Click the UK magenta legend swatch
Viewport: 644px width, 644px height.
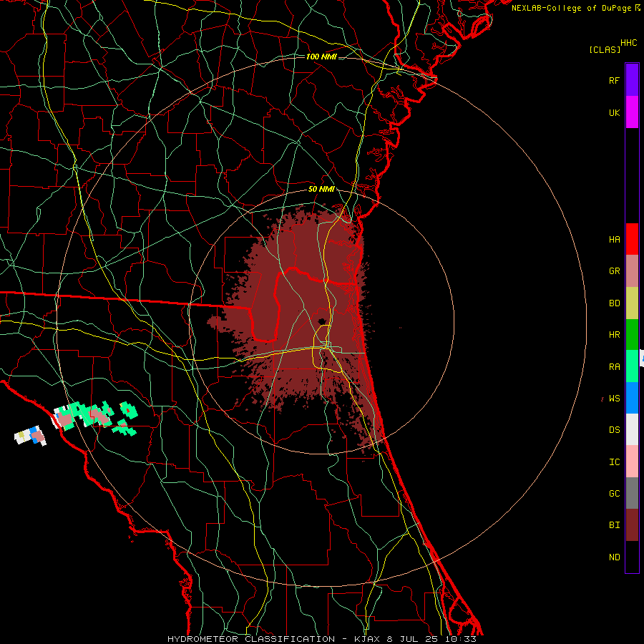click(x=632, y=112)
